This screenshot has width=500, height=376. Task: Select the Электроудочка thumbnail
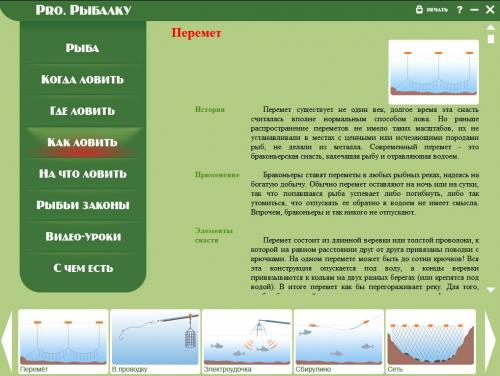(x=247, y=341)
